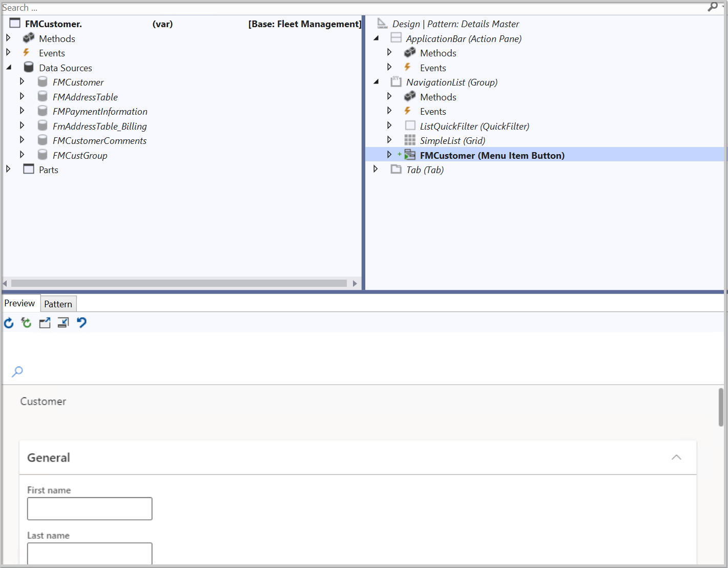Click the ListQuickFilter control icon
The image size is (728, 568).
410,125
